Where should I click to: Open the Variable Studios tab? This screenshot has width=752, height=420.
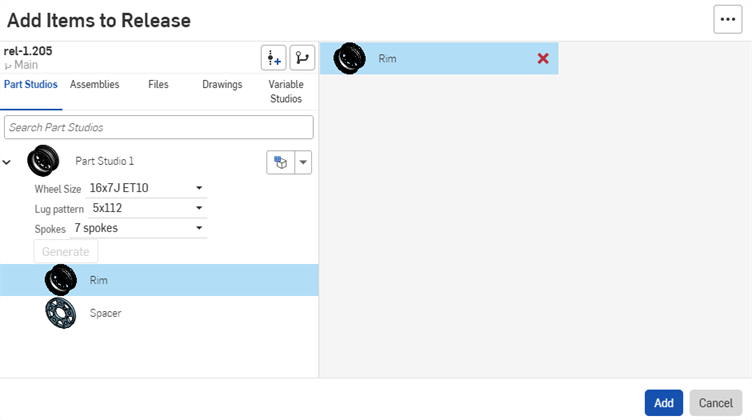pyautogui.click(x=286, y=91)
